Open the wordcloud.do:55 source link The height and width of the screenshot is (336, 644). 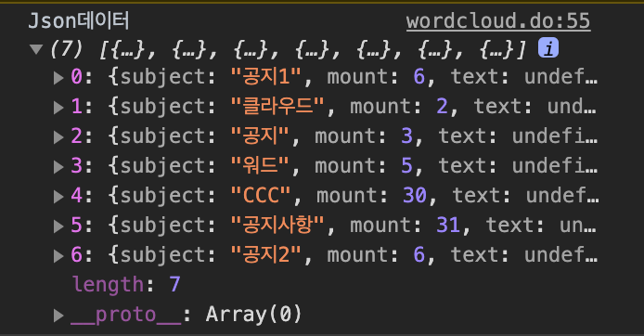[x=498, y=21]
